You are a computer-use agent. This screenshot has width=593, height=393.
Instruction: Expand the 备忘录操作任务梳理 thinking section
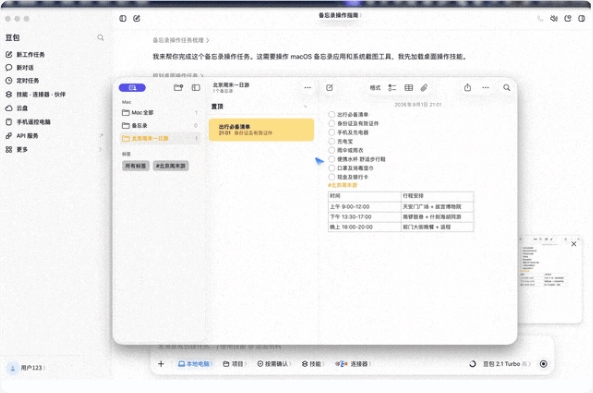[x=181, y=40]
